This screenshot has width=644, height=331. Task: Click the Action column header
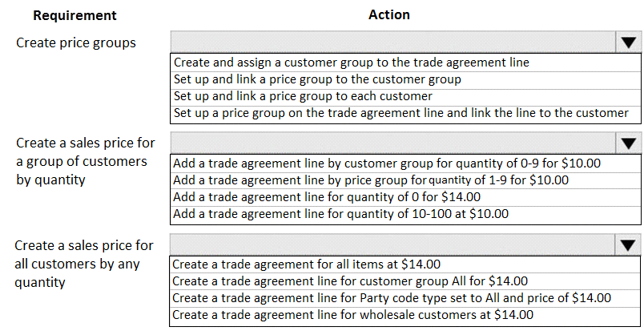[x=389, y=14]
